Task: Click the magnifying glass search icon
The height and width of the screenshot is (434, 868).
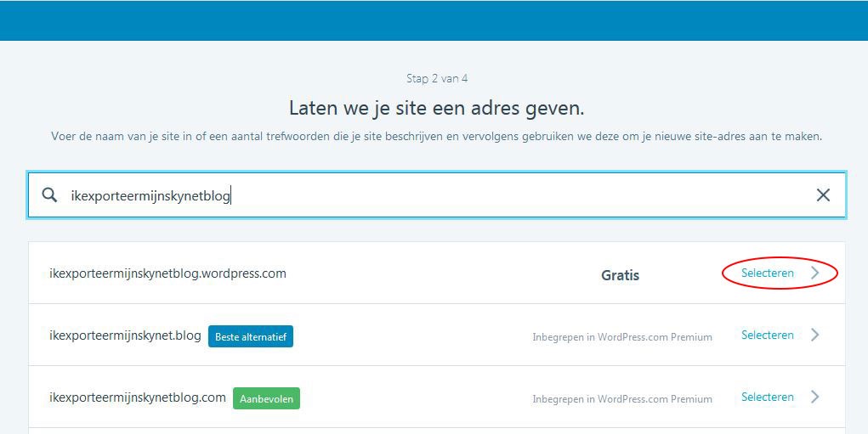Action: [49, 194]
